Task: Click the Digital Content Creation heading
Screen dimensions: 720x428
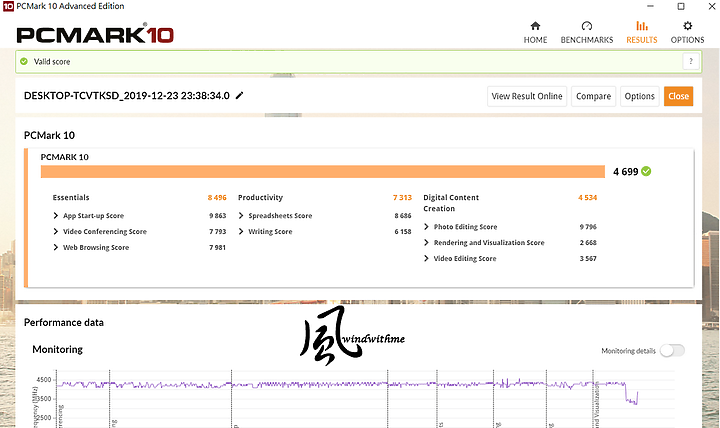Action: 451,203
